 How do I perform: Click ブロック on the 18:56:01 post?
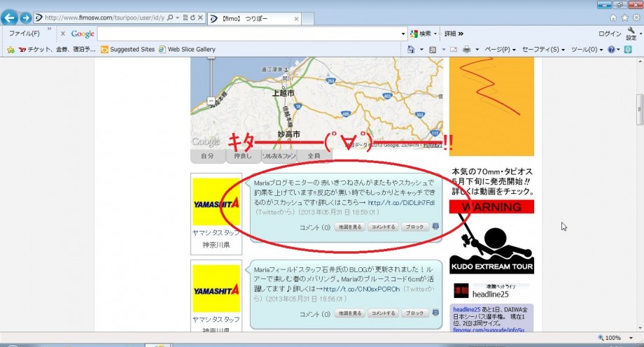pos(415,313)
